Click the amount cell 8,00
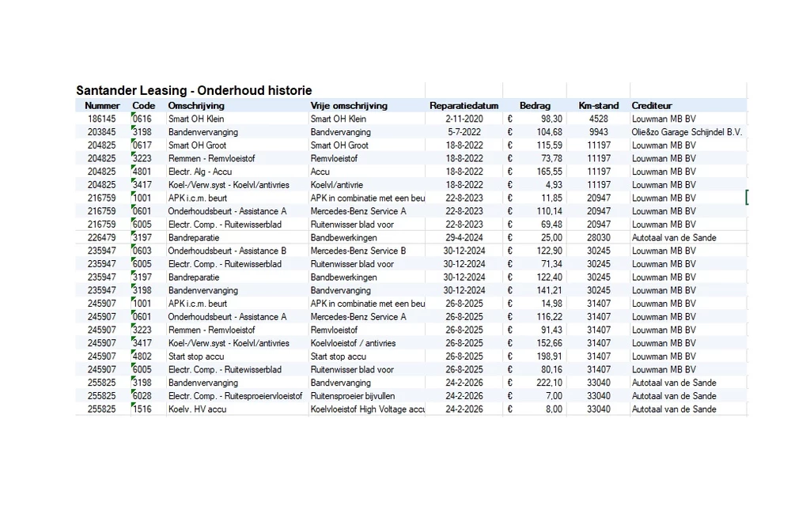The width and height of the screenshot is (810, 532). click(x=554, y=409)
